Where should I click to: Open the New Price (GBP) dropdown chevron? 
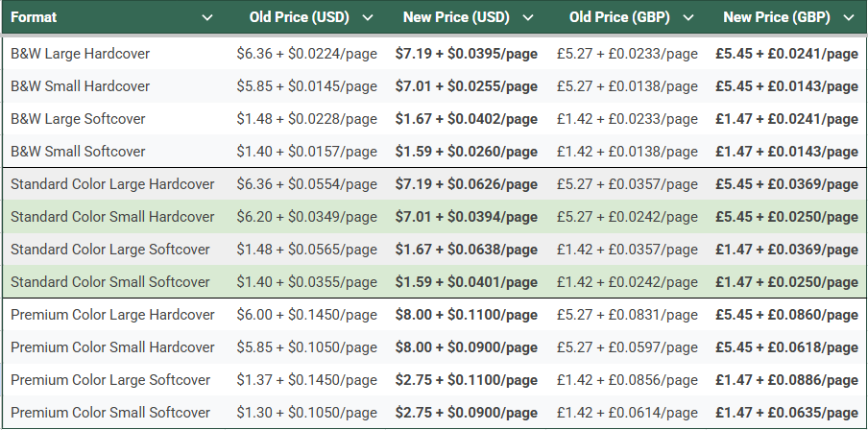pos(847,17)
